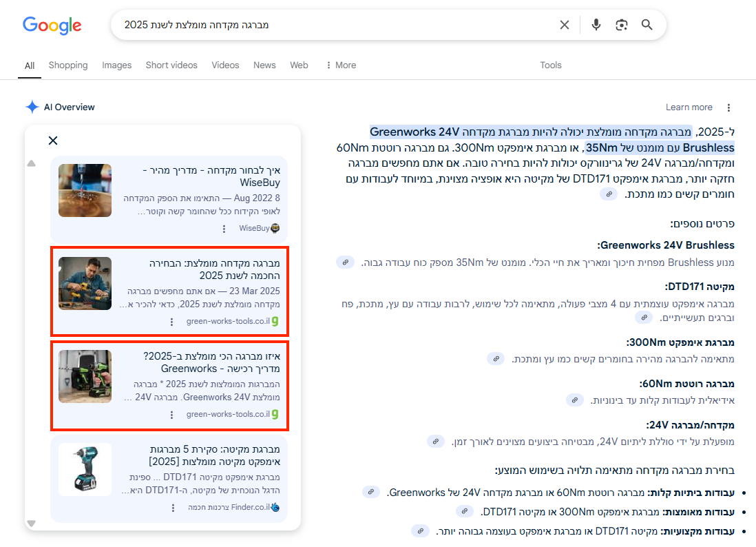Click source link icon after intro paragraph
The image size is (756, 547).
point(609,194)
